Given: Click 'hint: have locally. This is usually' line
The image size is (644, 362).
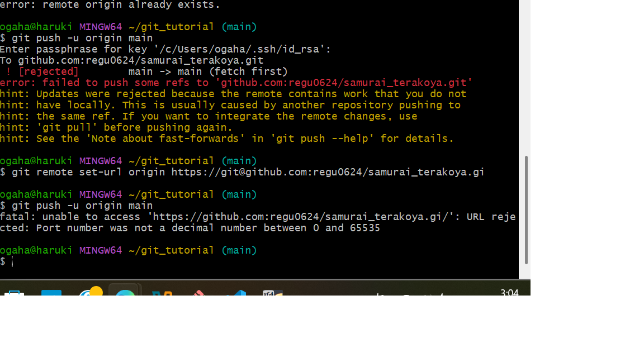Looking at the screenshot, I should [230, 105].
